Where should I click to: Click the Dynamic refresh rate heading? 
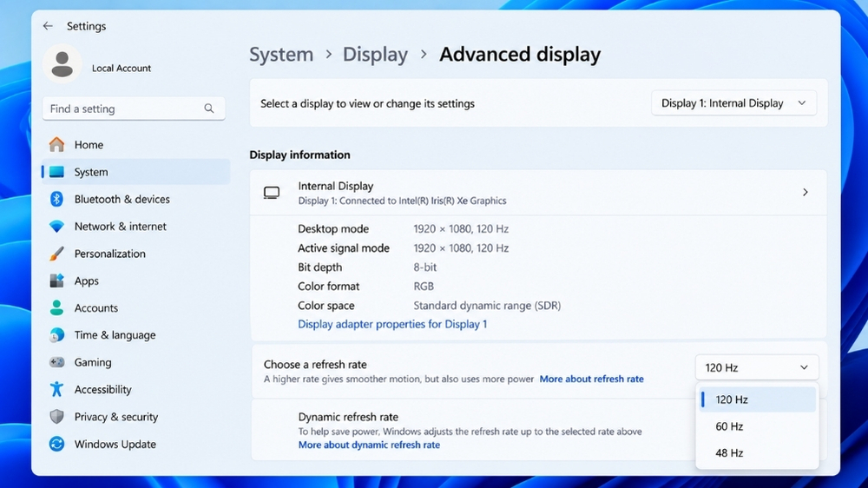[x=348, y=417]
